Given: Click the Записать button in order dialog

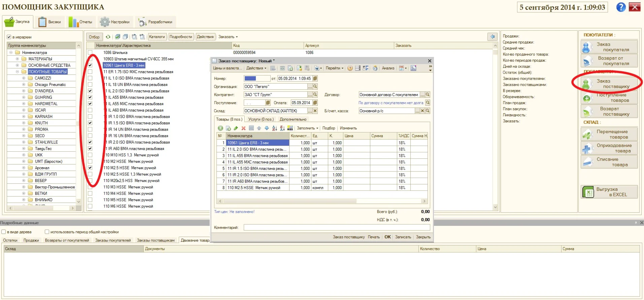Looking at the screenshot, I should pyautogui.click(x=403, y=237).
